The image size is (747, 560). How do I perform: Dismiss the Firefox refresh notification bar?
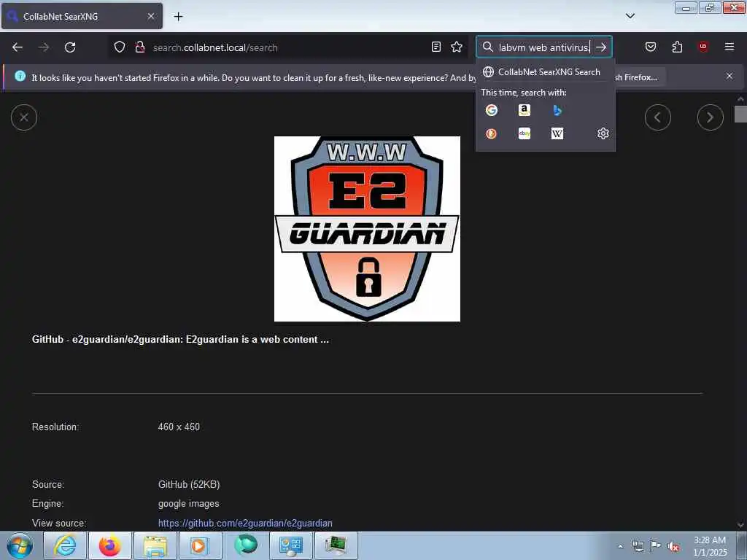point(729,76)
